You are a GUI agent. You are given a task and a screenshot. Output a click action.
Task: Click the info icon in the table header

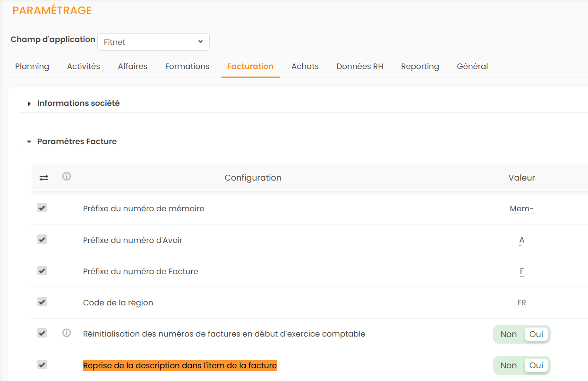pyautogui.click(x=67, y=177)
